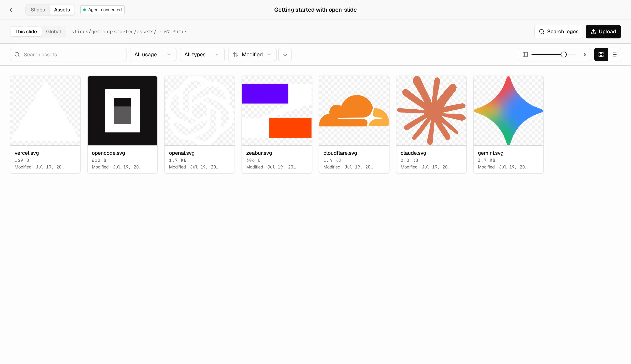Click the Agent connected status badge
This screenshot has width=631, height=364.
pos(102,10)
